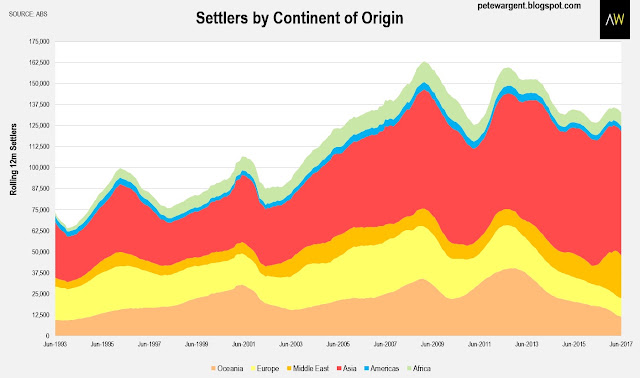Image resolution: width=640 pixels, height=378 pixels.
Task: Click the Europe legend yellow swatch
Action: (x=252, y=369)
